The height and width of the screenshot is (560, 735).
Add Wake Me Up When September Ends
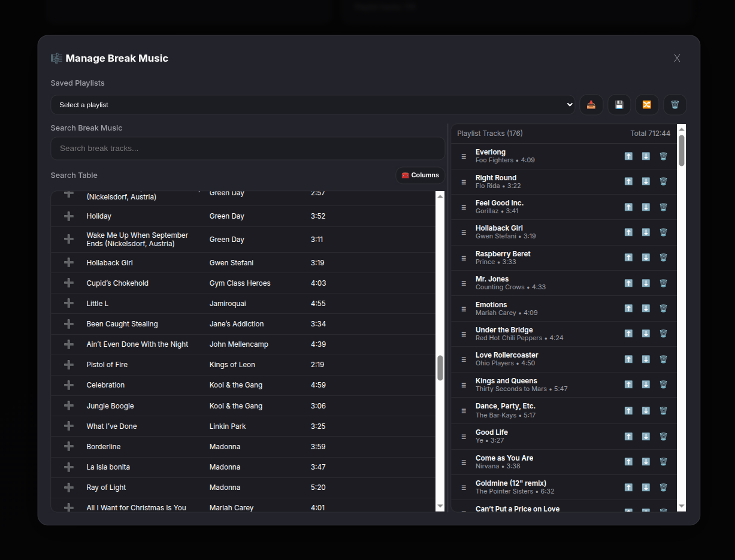tap(69, 239)
